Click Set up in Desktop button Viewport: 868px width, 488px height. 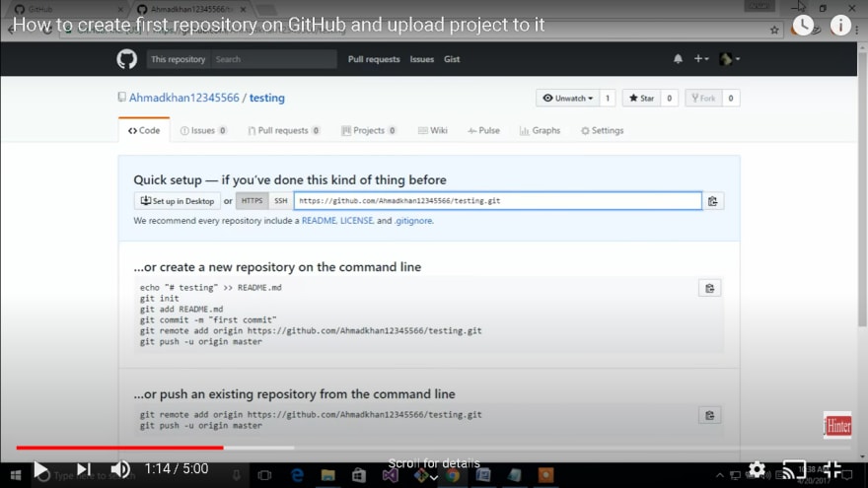(x=178, y=201)
